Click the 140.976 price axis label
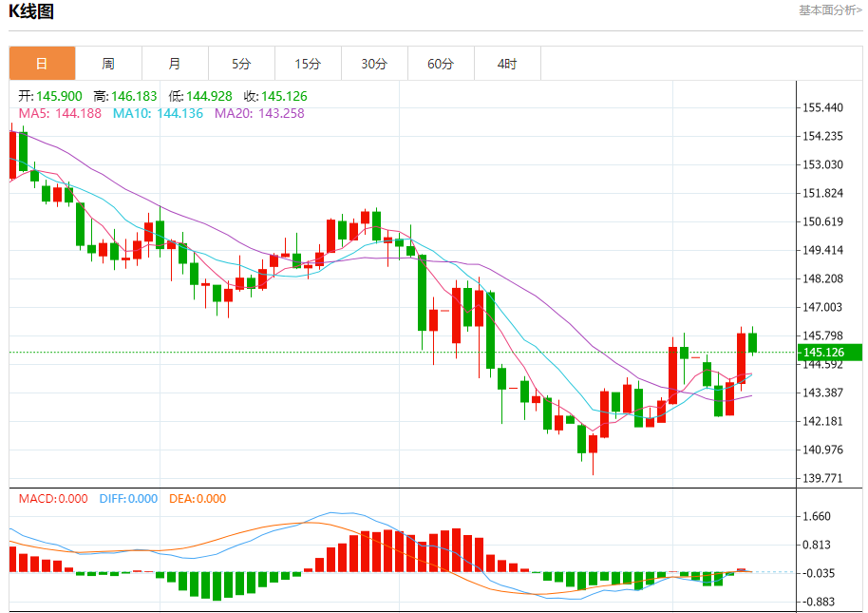The width and height of the screenshot is (868, 613). 823,450
